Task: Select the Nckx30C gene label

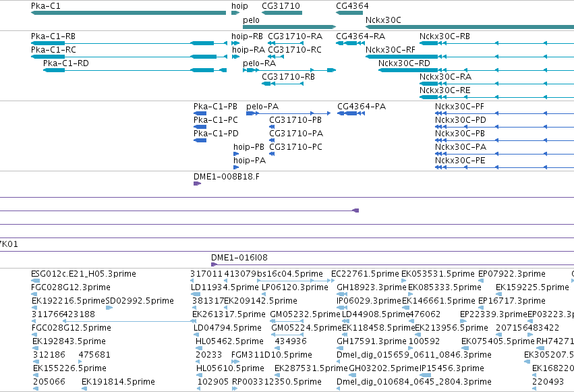Action: (x=383, y=20)
